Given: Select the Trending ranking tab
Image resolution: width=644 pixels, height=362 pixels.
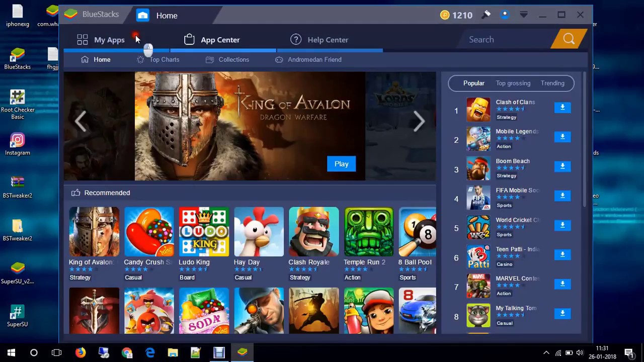Looking at the screenshot, I should coord(552,83).
